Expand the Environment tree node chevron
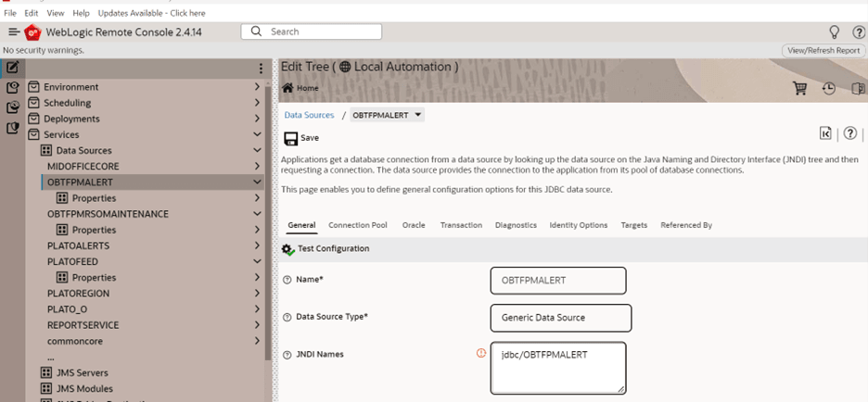Image resolution: width=868 pixels, height=402 pixels. pos(257,87)
